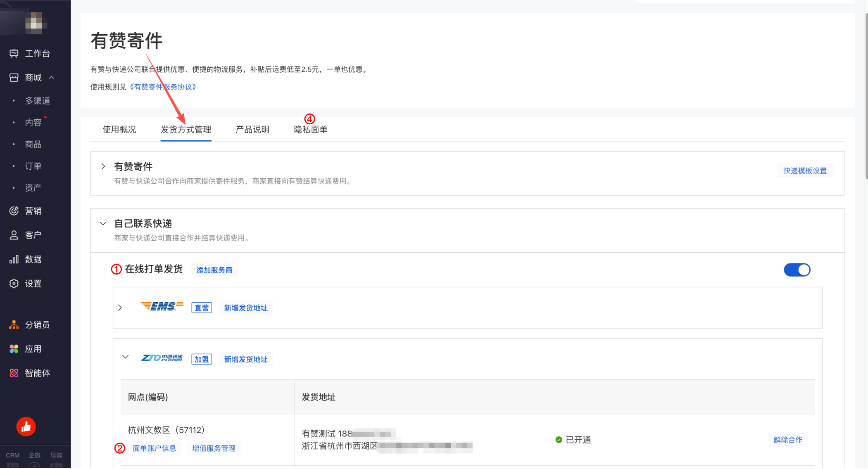Switch to the 使用概况 tab
This screenshot has height=469, width=868.
point(119,130)
